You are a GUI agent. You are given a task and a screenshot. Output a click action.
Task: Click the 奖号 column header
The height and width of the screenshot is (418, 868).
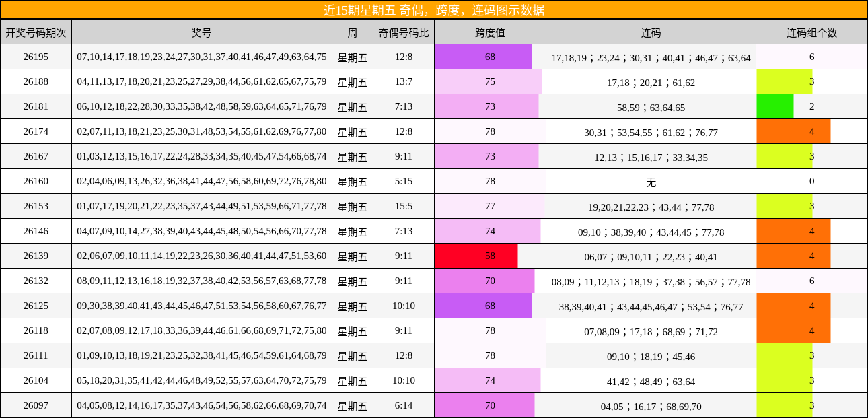[x=202, y=32]
